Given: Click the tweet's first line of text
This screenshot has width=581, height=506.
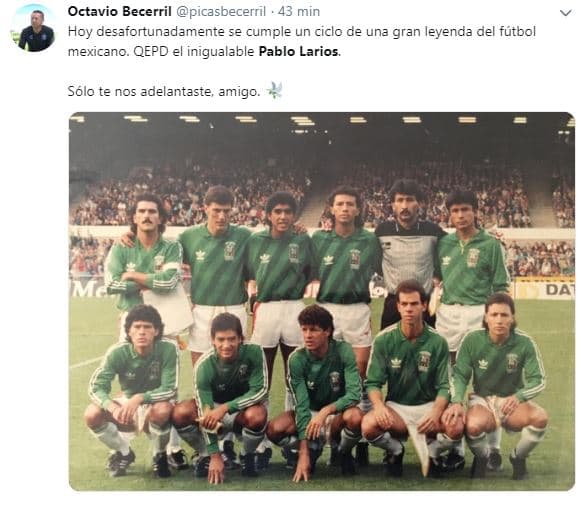Looking at the screenshot, I should tap(302, 32).
